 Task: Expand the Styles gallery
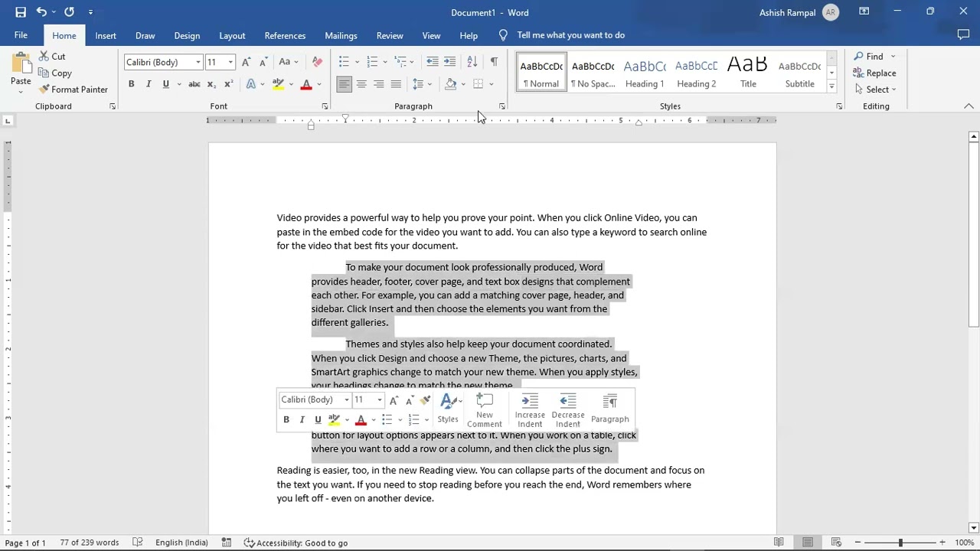831,86
